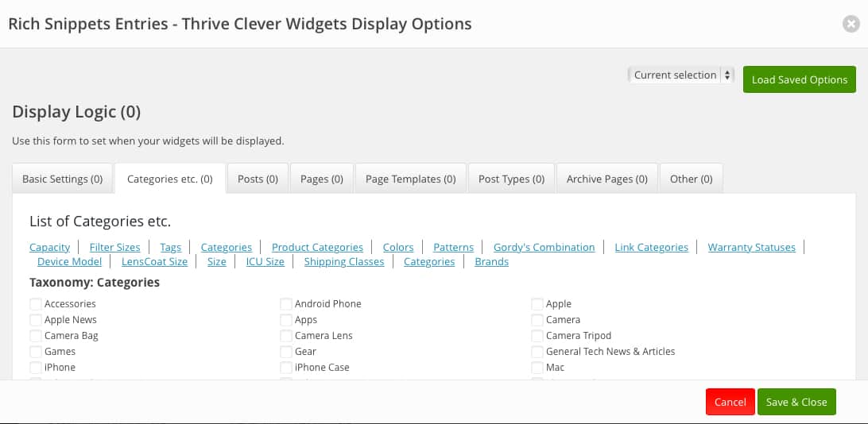Viewport: 868px width, 424px height.
Task: Click Load Saved Options button
Action: (x=799, y=79)
